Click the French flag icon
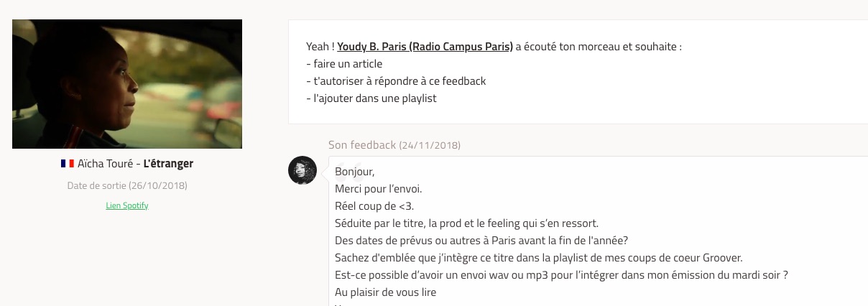The image size is (868, 306). click(x=68, y=164)
